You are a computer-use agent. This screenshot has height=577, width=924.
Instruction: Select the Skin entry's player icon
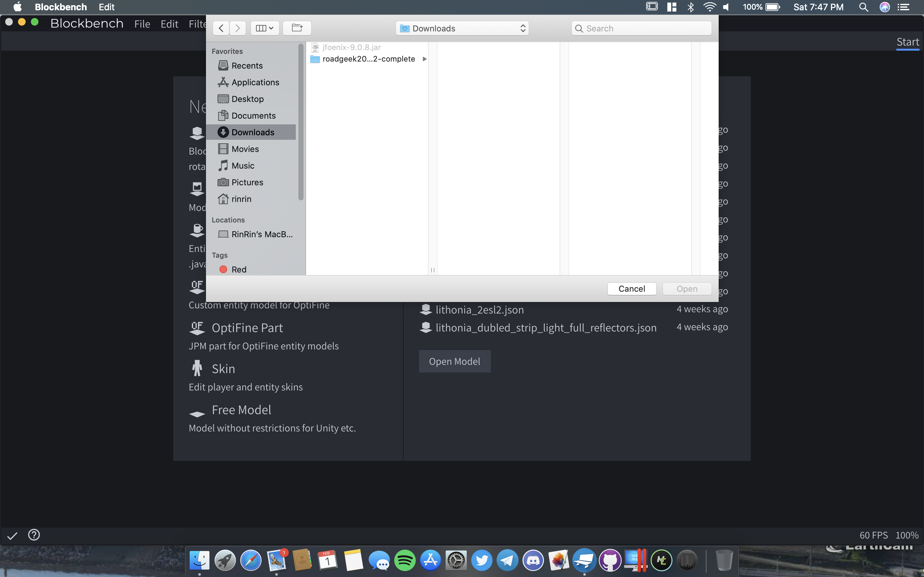click(197, 367)
